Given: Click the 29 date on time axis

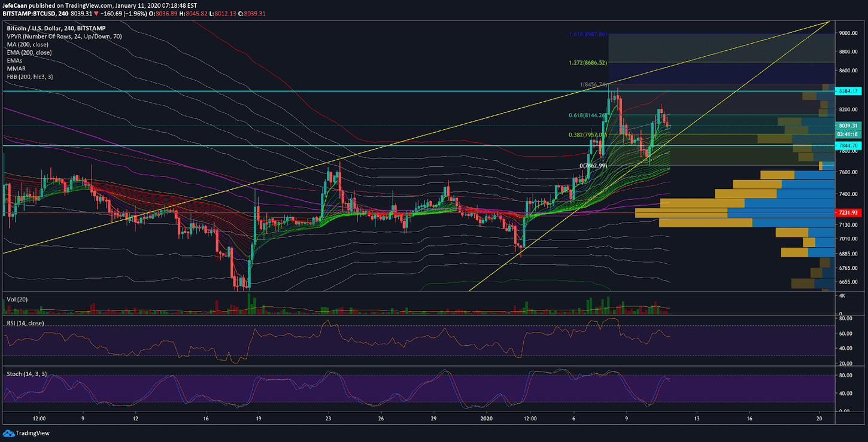Looking at the screenshot, I should [433, 419].
